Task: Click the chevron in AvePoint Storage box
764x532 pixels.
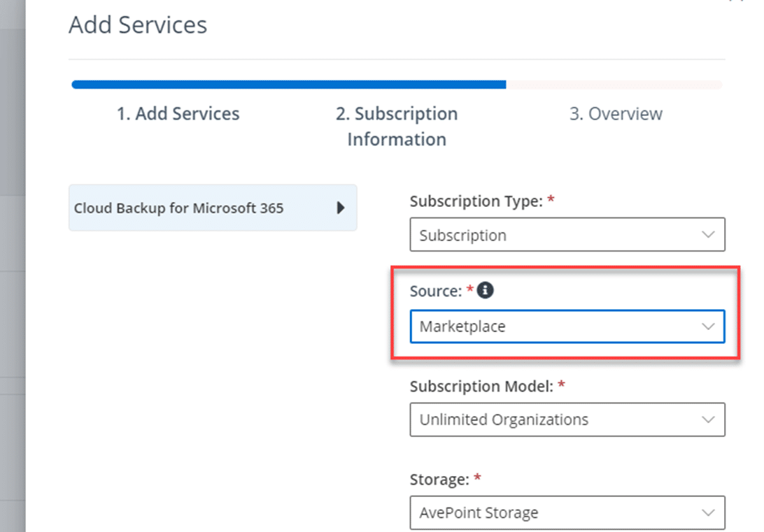Action: click(708, 513)
